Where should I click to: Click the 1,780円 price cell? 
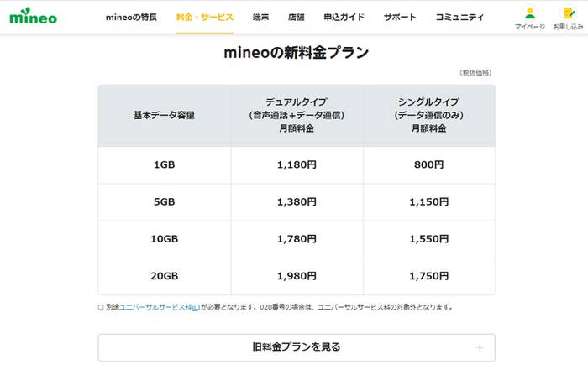point(297,239)
